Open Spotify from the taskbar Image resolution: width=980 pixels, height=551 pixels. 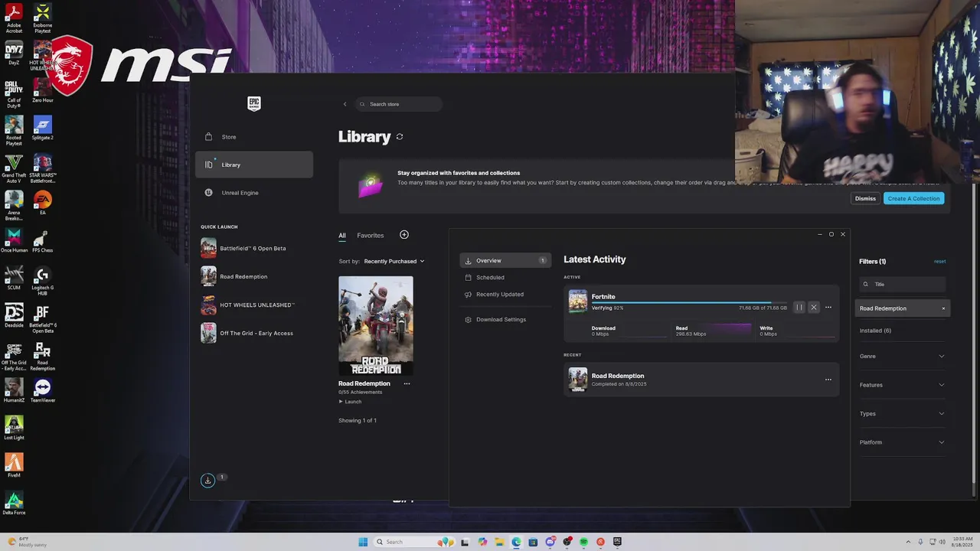(583, 542)
